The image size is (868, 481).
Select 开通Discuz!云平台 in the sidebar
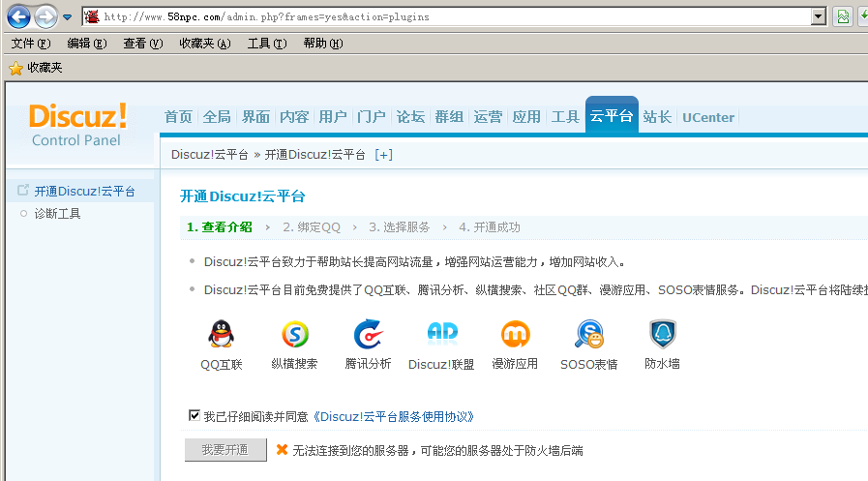point(85,192)
